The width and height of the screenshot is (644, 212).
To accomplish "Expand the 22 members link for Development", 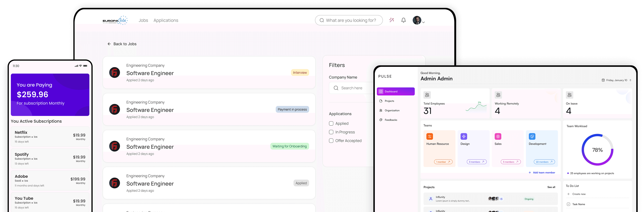I will coord(544,162).
